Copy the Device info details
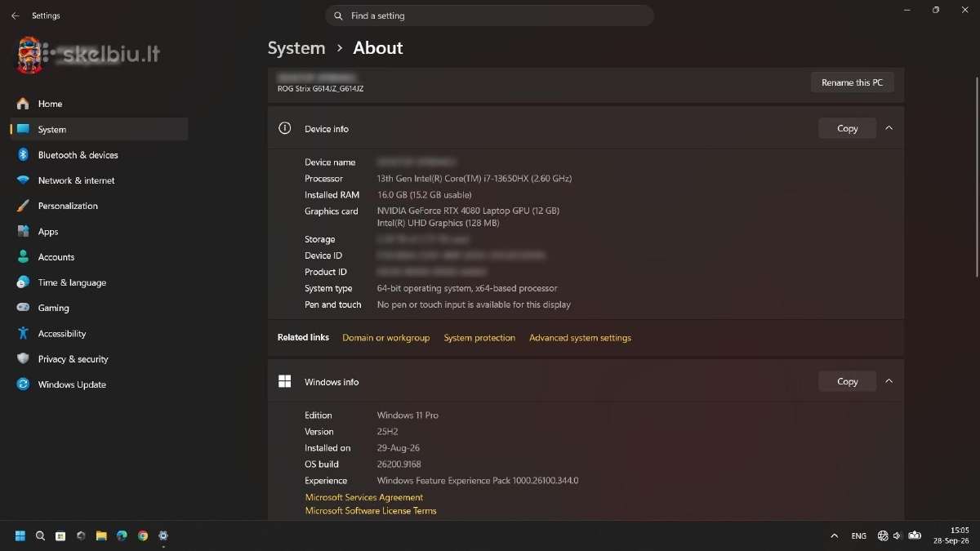Screen dimensions: 980x551 point(847,128)
